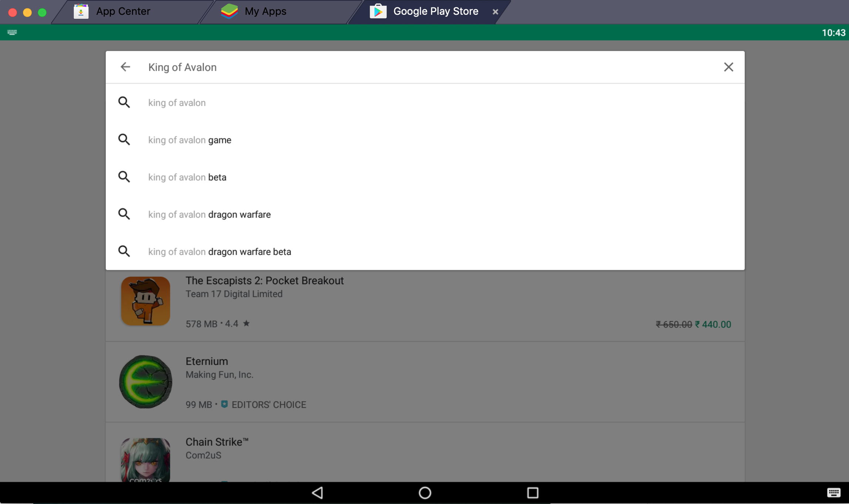849x504 pixels.
Task: Open the Eternium app icon
Action: (x=146, y=382)
